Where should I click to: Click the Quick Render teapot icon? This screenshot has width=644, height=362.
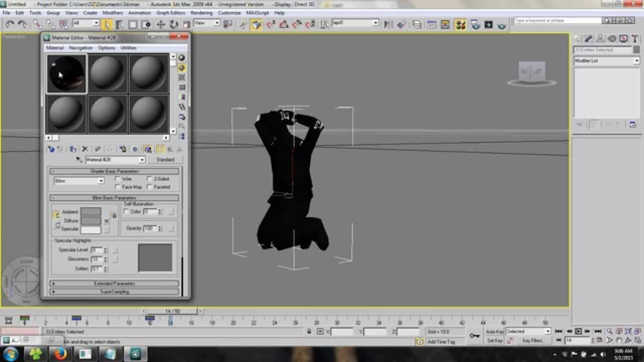502,24
